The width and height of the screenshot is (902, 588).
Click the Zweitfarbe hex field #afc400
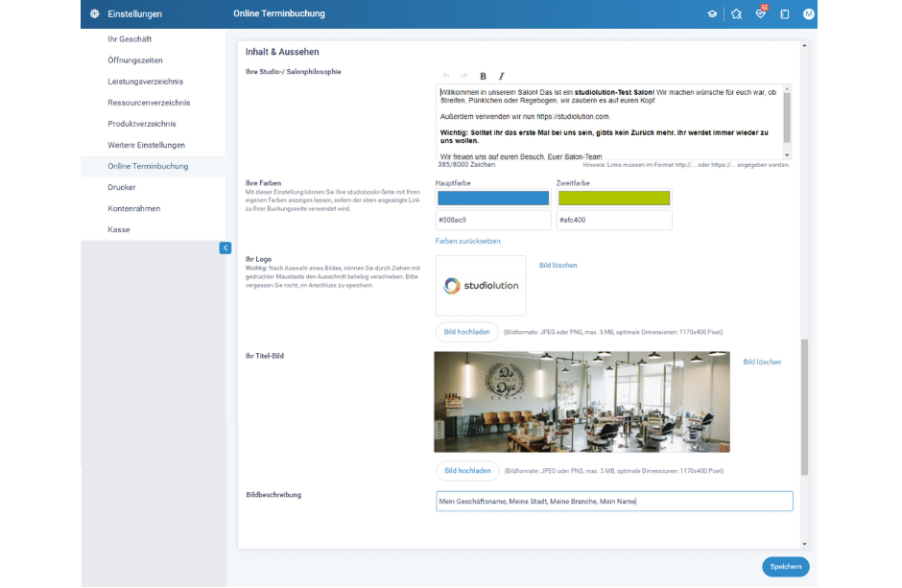pyautogui.click(x=614, y=221)
